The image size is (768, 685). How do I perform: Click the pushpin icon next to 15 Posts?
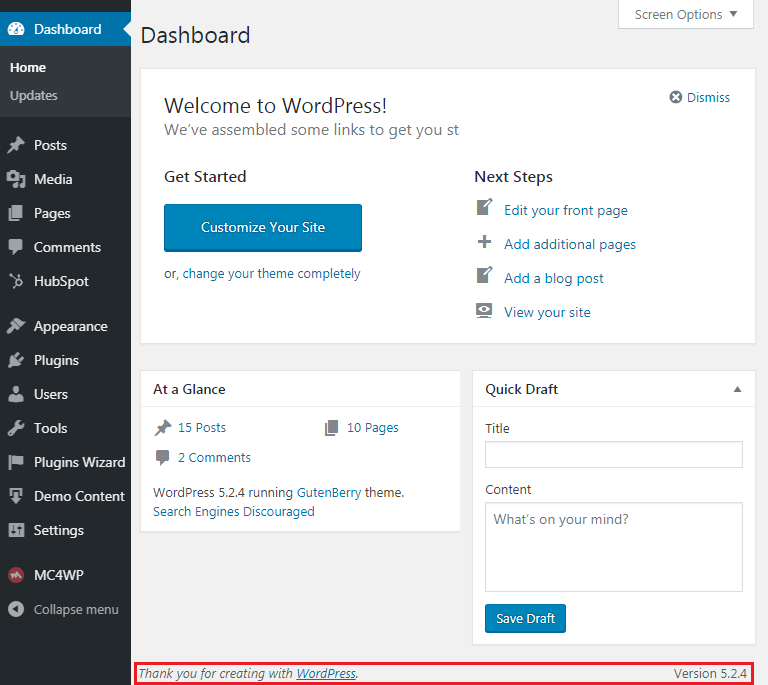click(163, 428)
